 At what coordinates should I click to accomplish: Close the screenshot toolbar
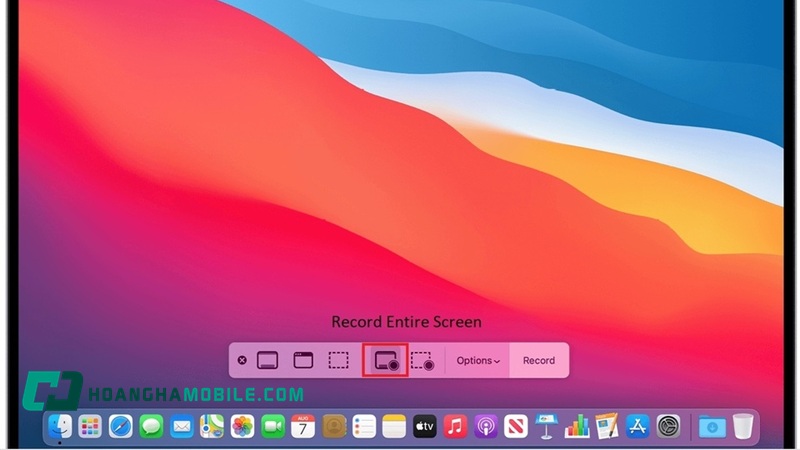[242, 360]
